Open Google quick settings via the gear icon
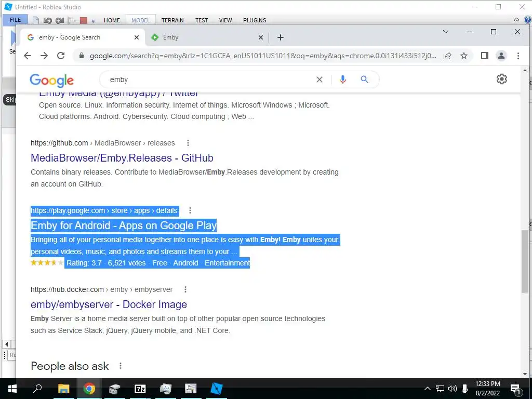This screenshot has width=532, height=399. (501, 79)
